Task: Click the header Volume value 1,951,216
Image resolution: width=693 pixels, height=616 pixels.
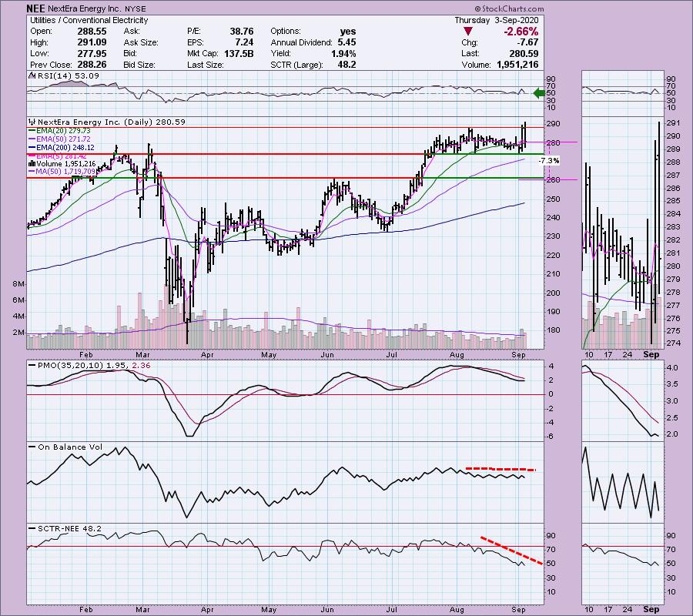Action: point(517,65)
